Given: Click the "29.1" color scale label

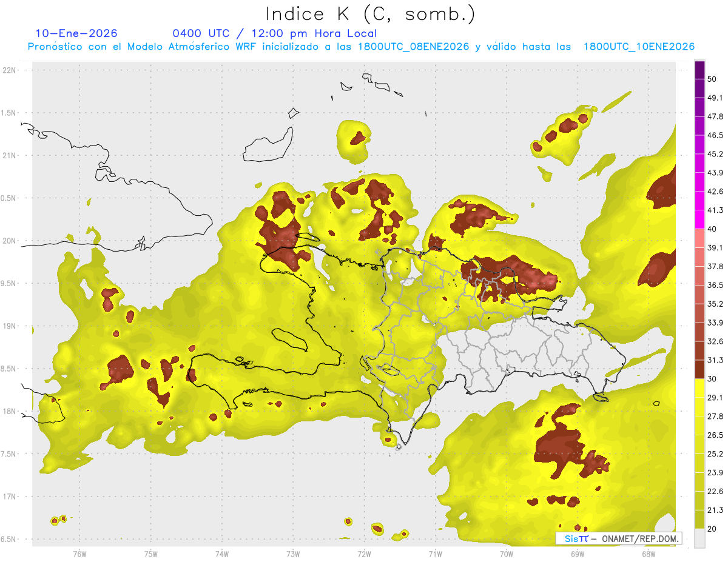Looking at the screenshot, I should tap(716, 398).
